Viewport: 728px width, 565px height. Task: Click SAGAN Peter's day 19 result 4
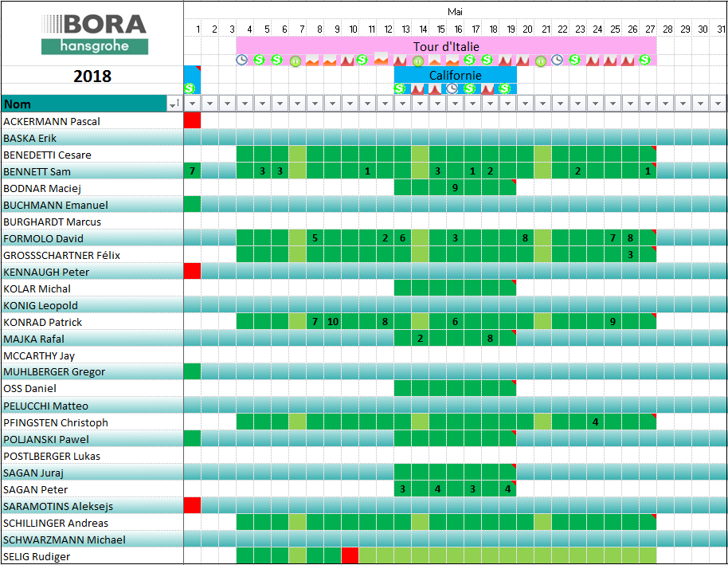[x=507, y=488]
